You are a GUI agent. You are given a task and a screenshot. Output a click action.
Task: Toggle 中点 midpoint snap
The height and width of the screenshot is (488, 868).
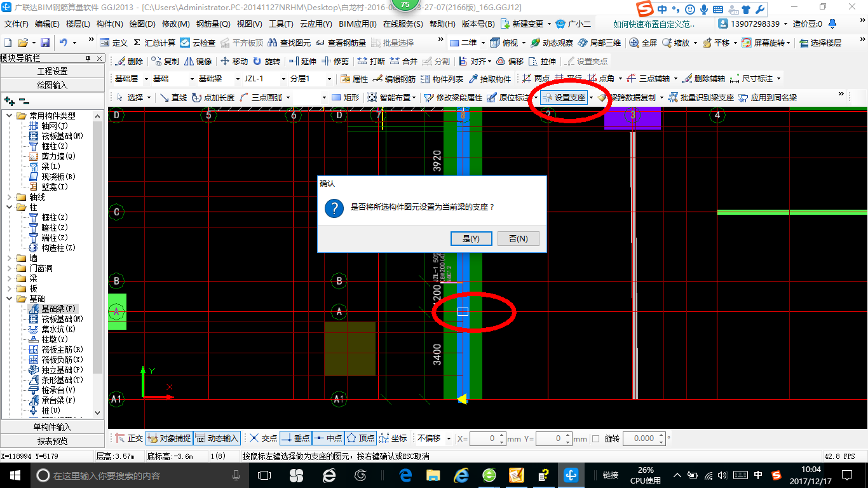(328, 438)
